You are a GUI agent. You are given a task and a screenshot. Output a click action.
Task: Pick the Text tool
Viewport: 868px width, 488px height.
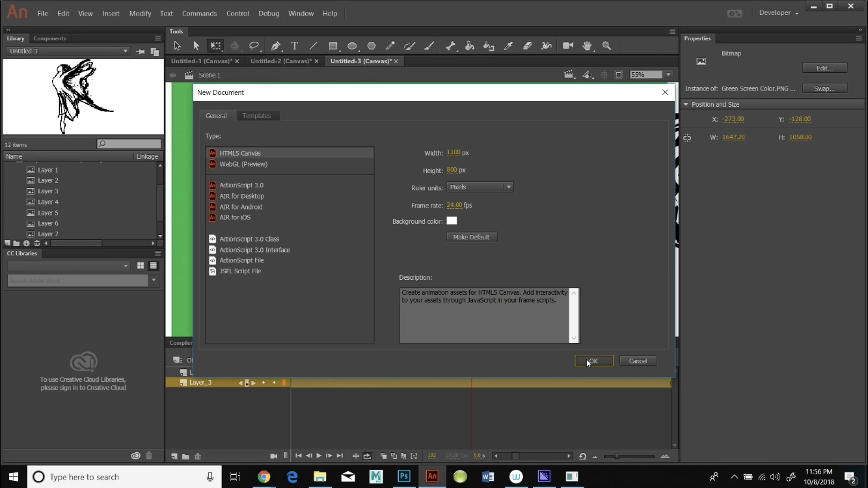coord(294,46)
